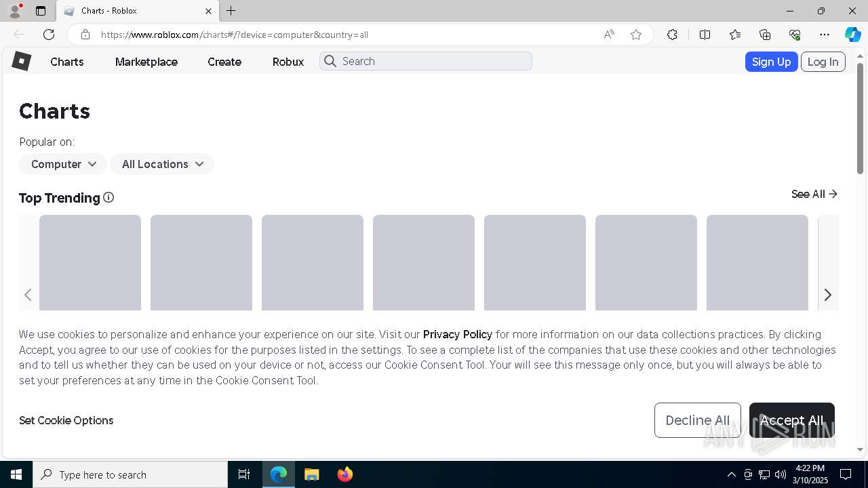
Task: Click the carousel next arrow
Action: 827,295
